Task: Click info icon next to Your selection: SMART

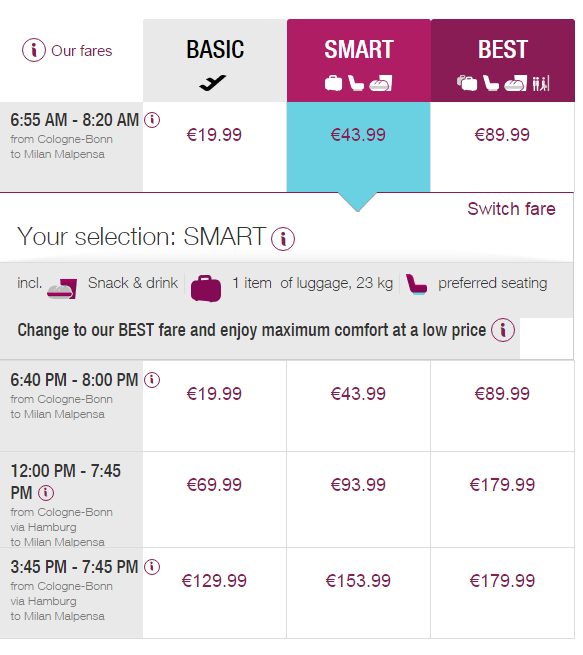Action: click(283, 239)
